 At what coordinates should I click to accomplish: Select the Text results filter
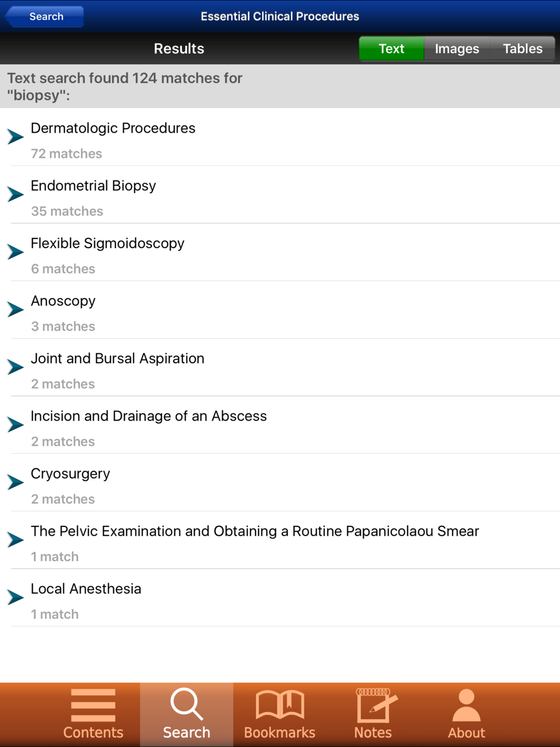[391, 49]
